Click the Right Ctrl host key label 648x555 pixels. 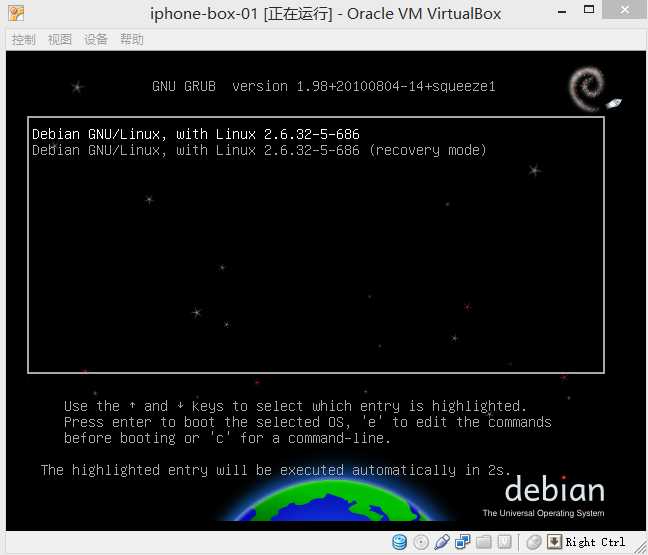595,542
